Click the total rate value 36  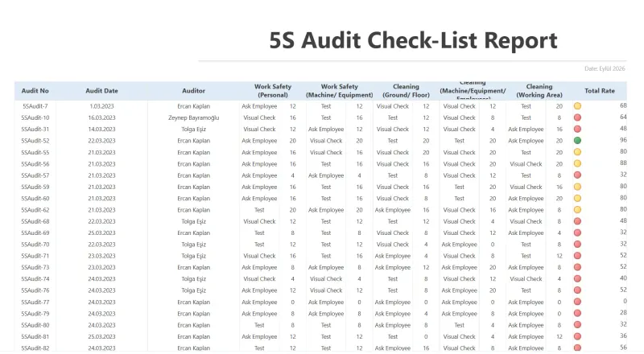tap(623, 335)
